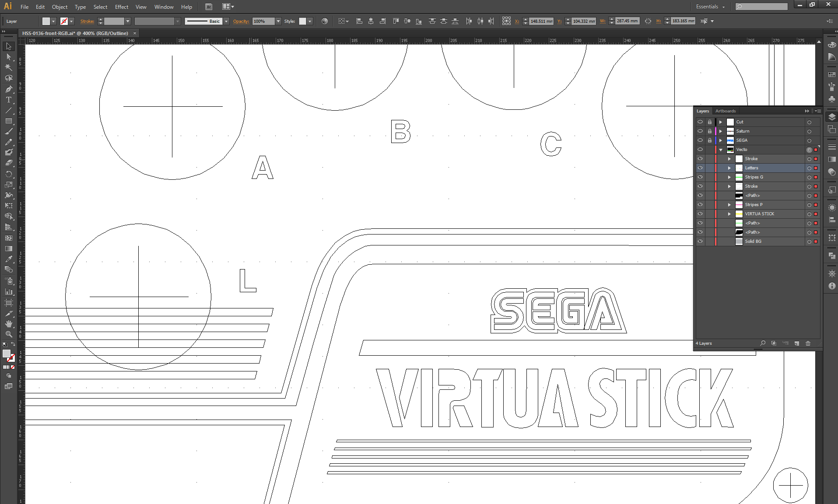Click the X position input field
838x504 pixels.
click(541, 21)
